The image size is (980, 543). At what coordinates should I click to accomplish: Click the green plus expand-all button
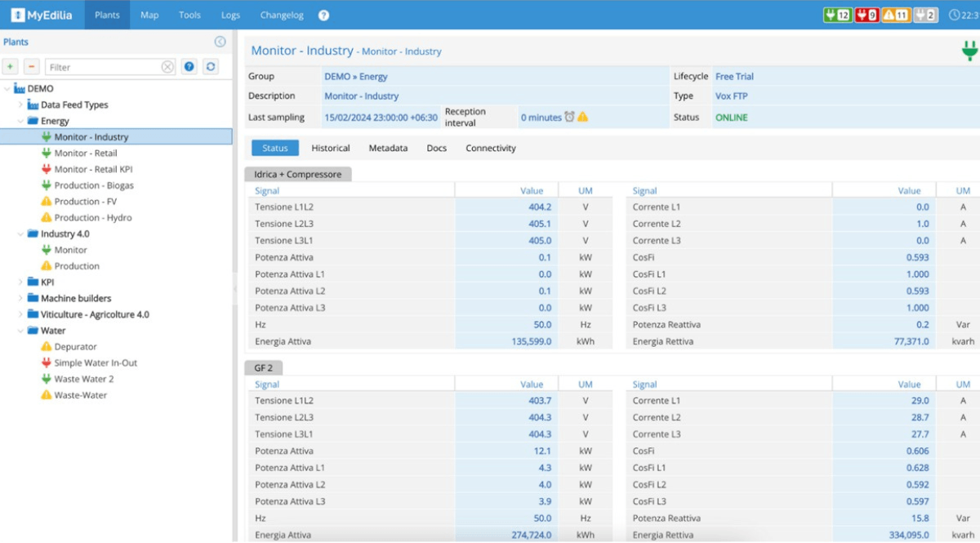click(10, 67)
